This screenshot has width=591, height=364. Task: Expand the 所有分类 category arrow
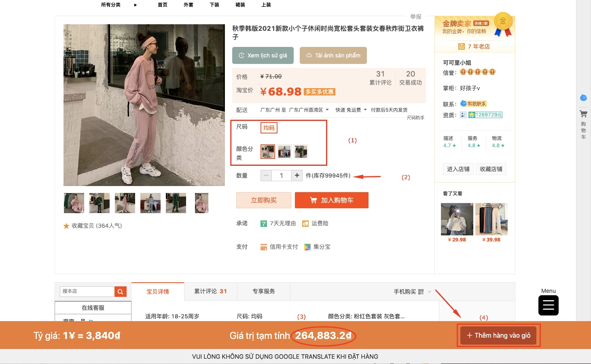pos(136,5)
